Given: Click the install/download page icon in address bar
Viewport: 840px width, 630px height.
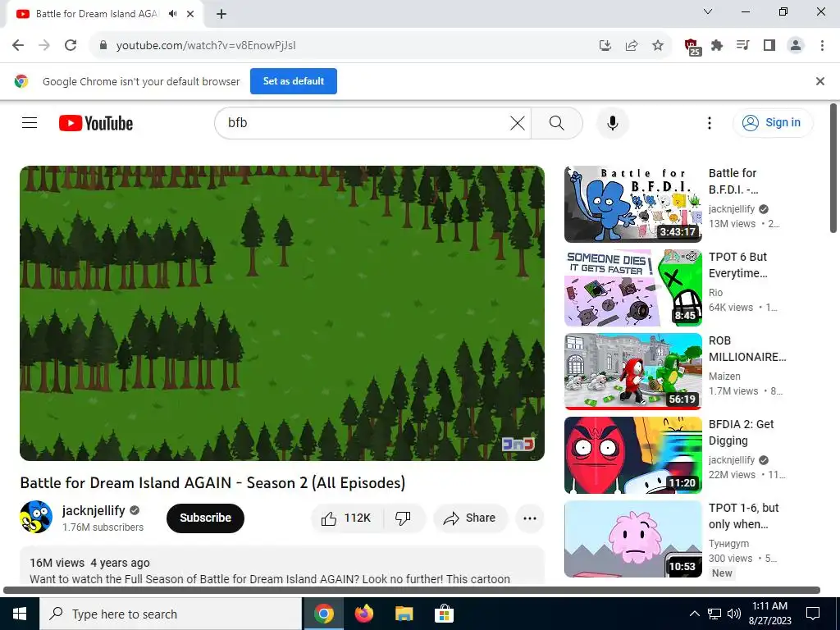Looking at the screenshot, I should [x=605, y=46].
